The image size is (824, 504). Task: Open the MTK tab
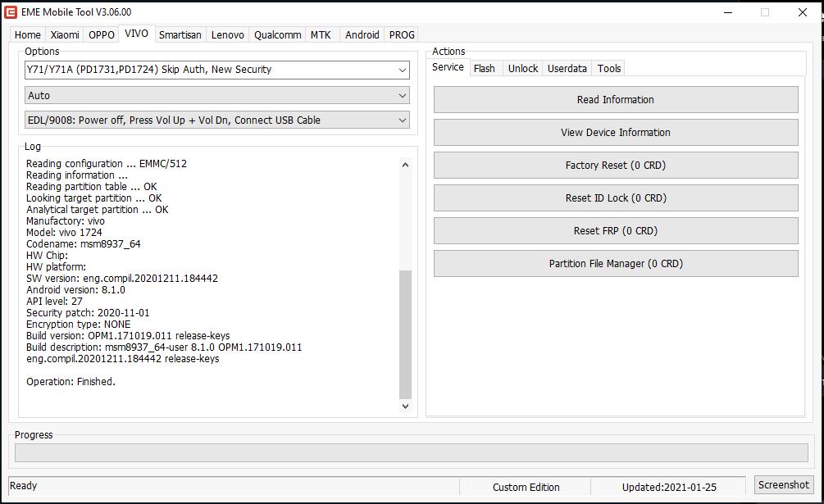coord(321,34)
